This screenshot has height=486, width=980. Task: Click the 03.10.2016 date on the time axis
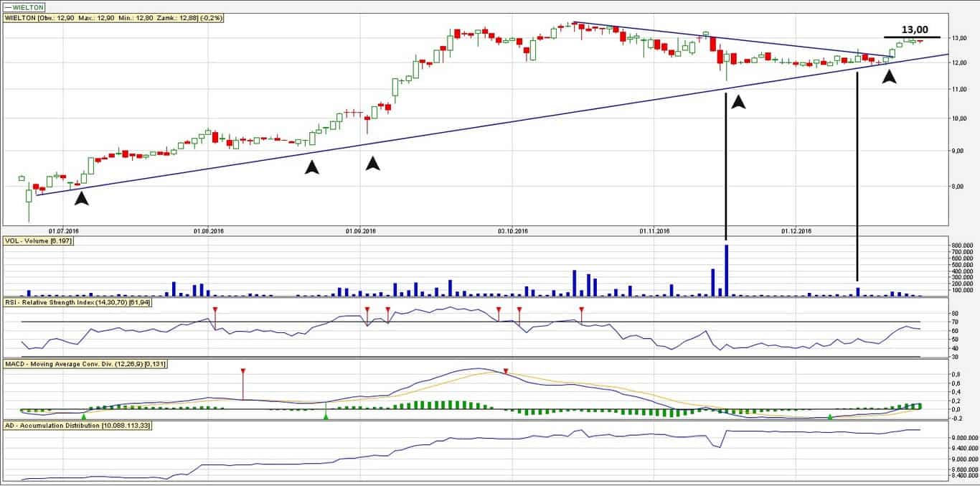[x=513, y=230]
